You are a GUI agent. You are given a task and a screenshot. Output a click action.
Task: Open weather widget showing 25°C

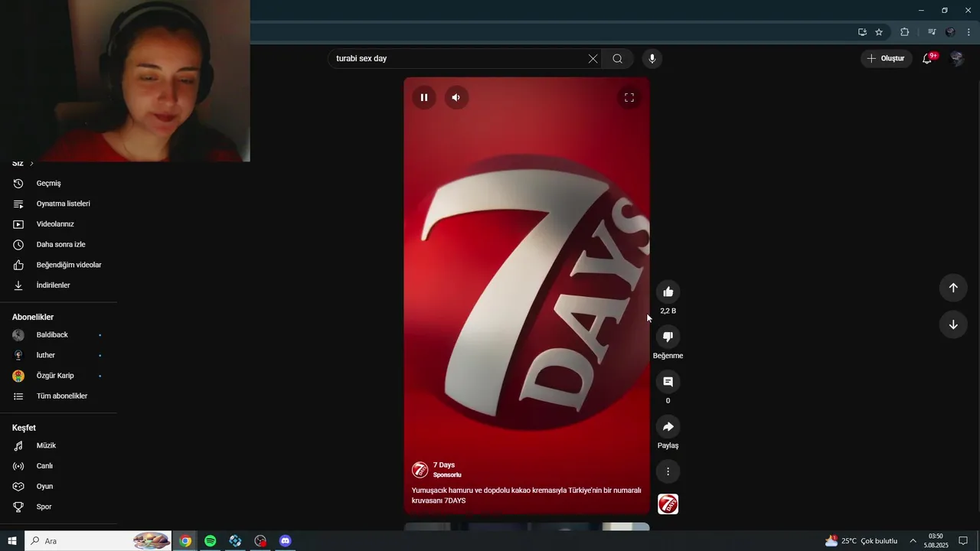(x=861, y=541)
